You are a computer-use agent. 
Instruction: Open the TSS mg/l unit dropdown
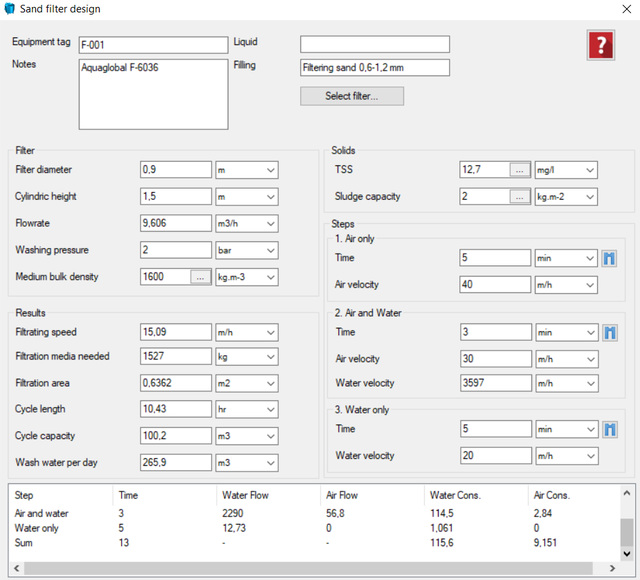[566, 170]
